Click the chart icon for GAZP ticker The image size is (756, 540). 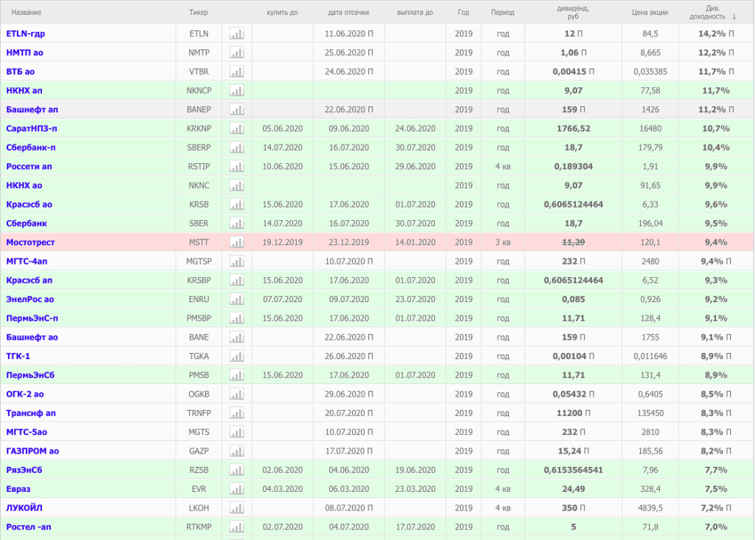(x=237, y=451)
